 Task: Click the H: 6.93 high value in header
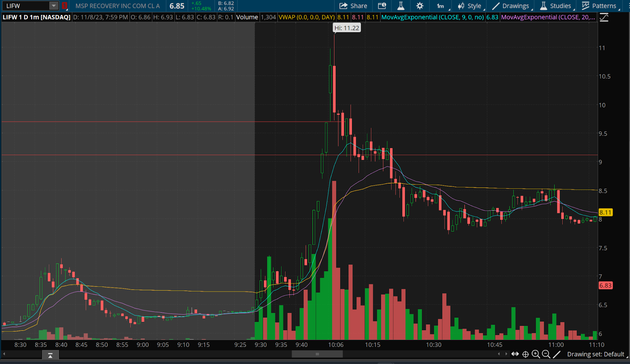point(163,17)
